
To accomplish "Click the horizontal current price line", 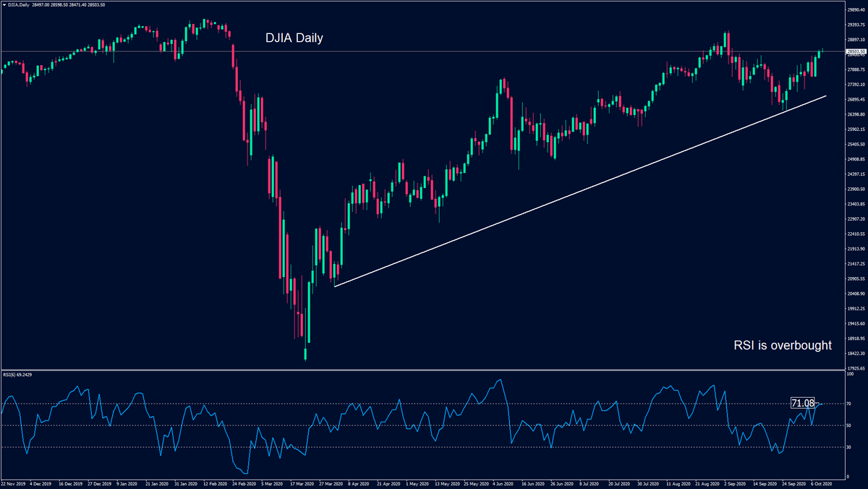I will (434, 51).
